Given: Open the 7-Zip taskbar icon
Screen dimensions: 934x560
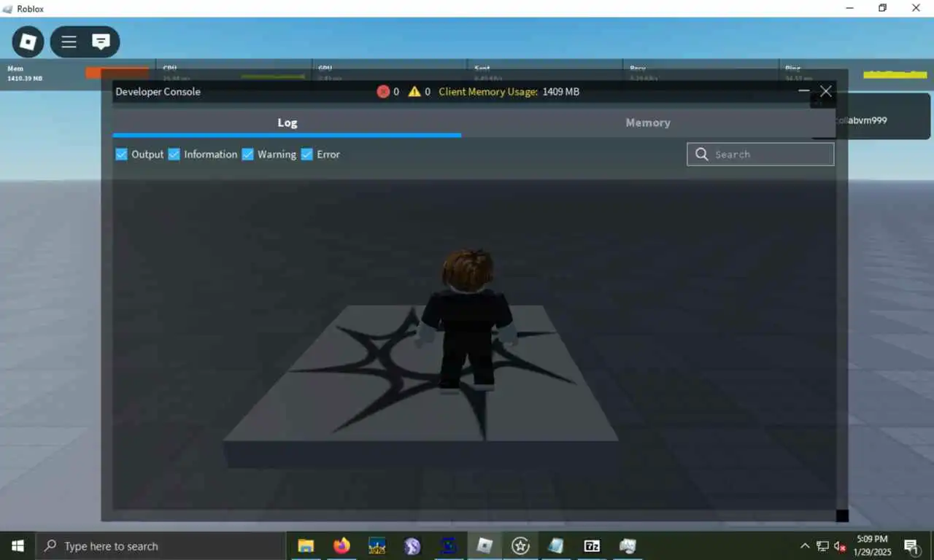Looking at the screenshot, I should (x=592, y=545).
